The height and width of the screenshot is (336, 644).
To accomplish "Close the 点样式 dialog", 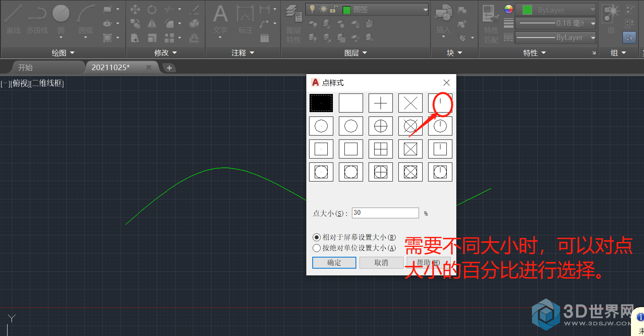I will pos(446,82).
